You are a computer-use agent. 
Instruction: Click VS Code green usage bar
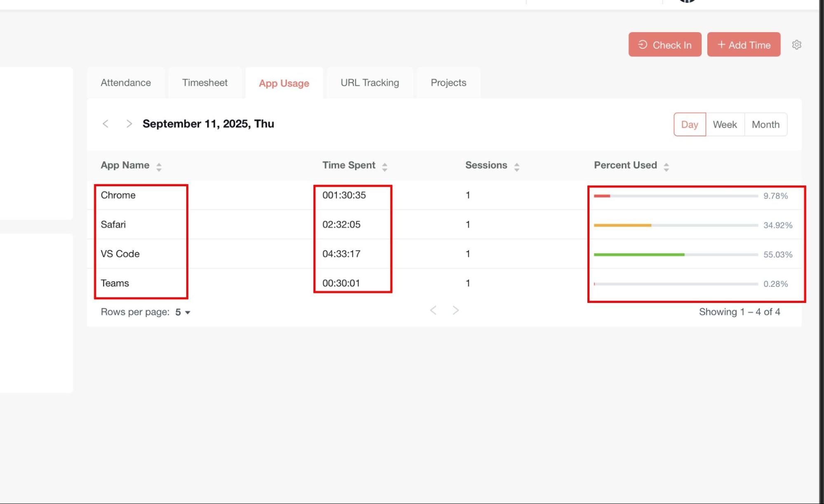click(639, 255)
